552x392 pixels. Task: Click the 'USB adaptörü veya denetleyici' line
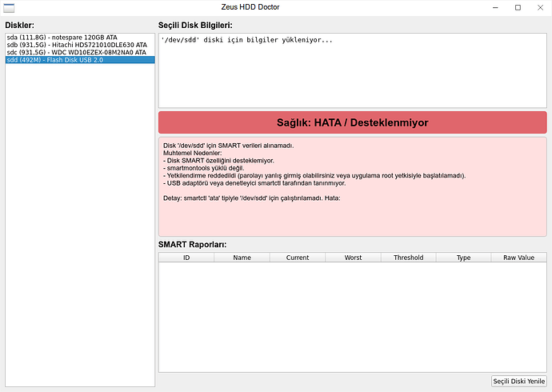pyautogui.click(x=254, y=183)
